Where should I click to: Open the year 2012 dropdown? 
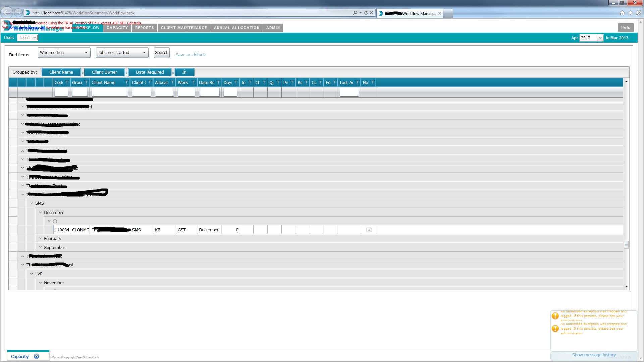click(600, 38)
